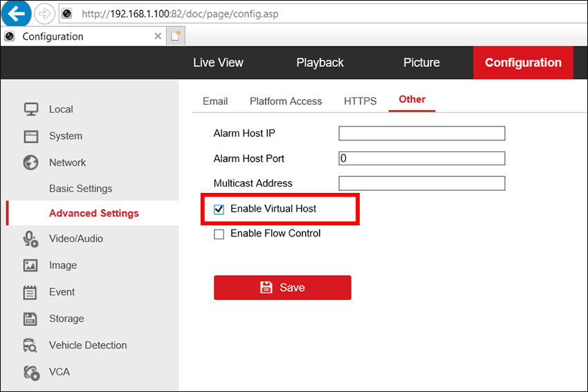Click the Vehicle Detection icon

pyautogui.click(x=30, y=346)
